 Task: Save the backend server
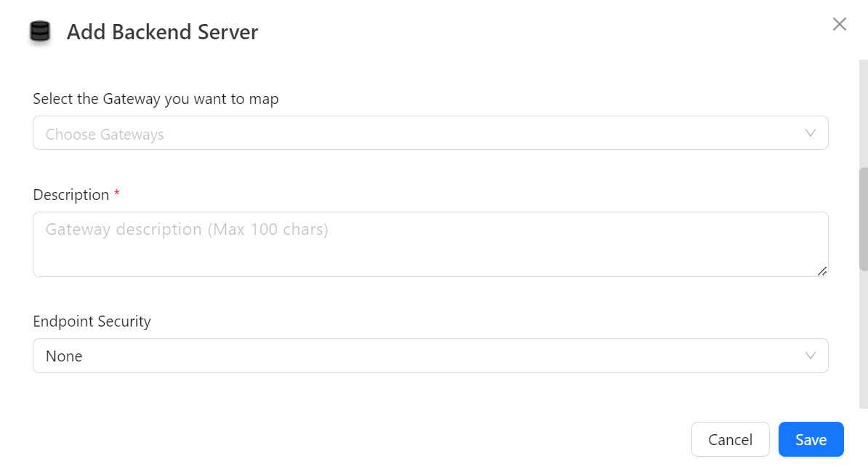[x=811, y=439]
